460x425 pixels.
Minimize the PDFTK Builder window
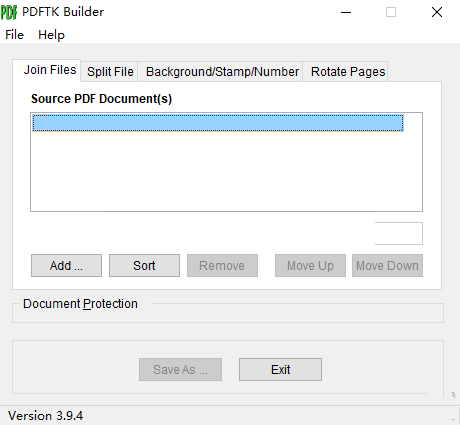(x=346, y=12)
